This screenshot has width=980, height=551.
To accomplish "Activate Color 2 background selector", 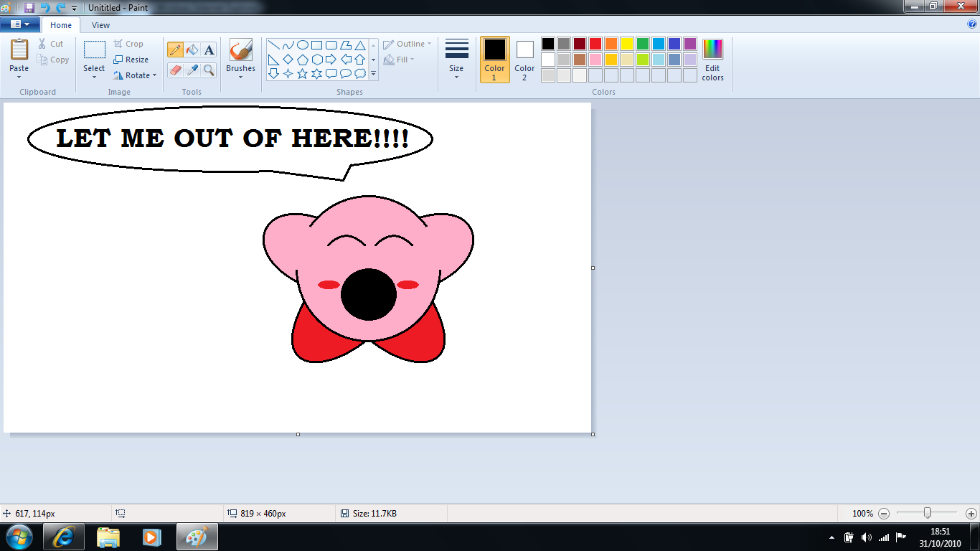I will coord(524,60).
